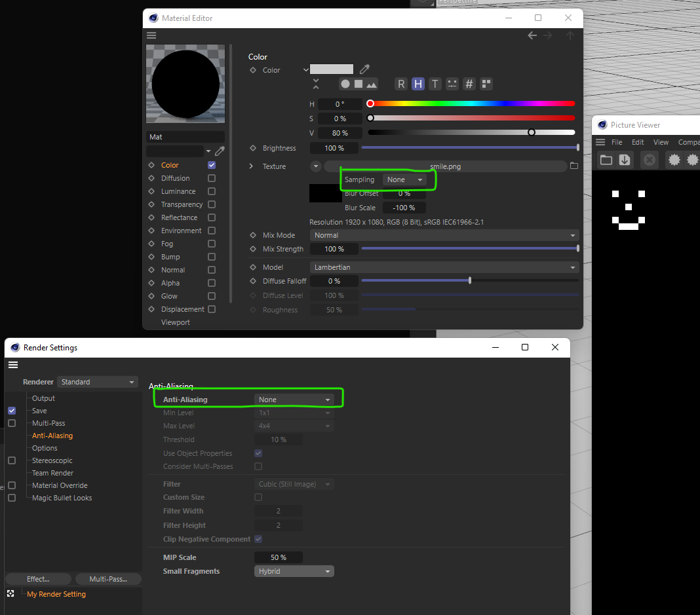Activate the eyedropper next to Color
This screenshot has width=700, height=615.
point(364,69)
